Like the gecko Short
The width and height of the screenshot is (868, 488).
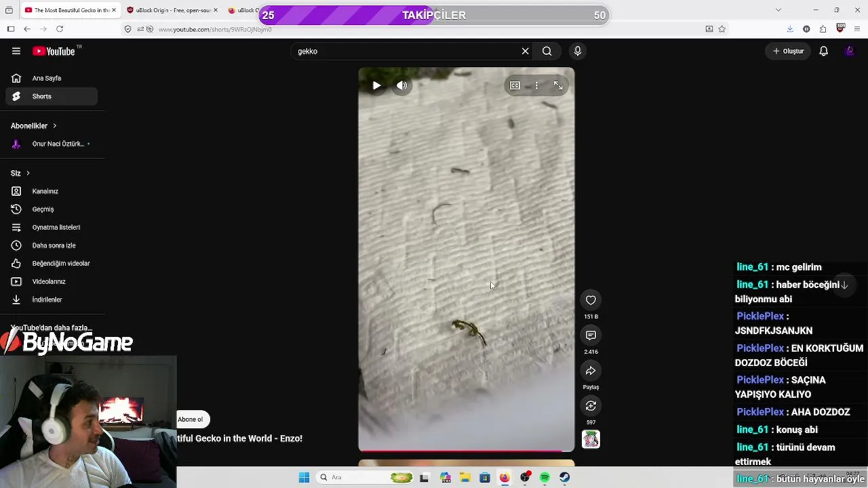591,300
